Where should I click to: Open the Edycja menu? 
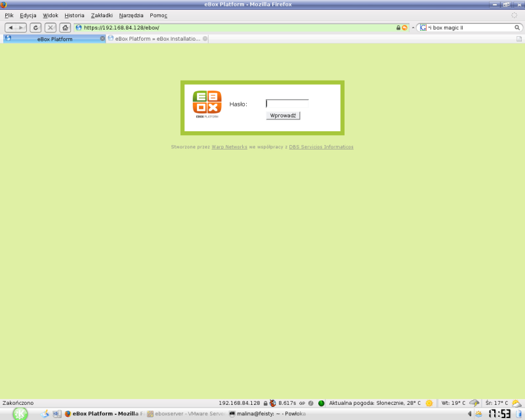tap(28, 15)
